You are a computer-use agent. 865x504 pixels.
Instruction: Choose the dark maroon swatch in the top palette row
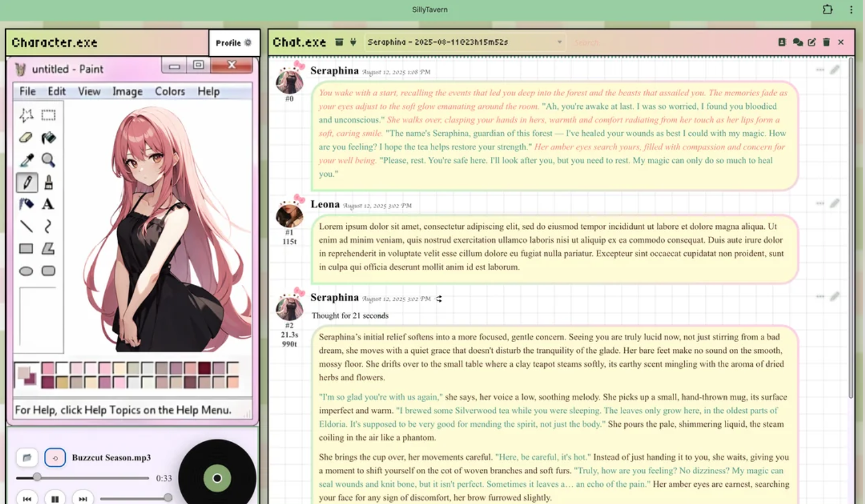204,368
